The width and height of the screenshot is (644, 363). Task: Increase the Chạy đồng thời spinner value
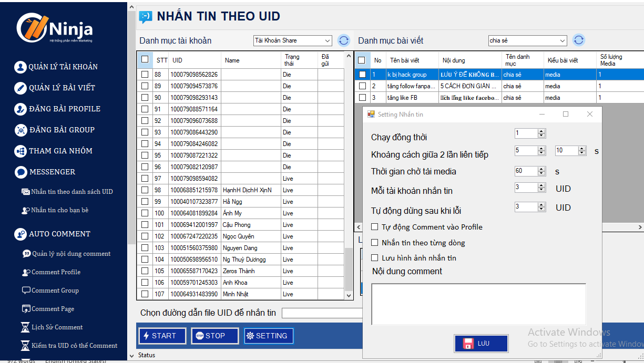[x=541, y=131]
